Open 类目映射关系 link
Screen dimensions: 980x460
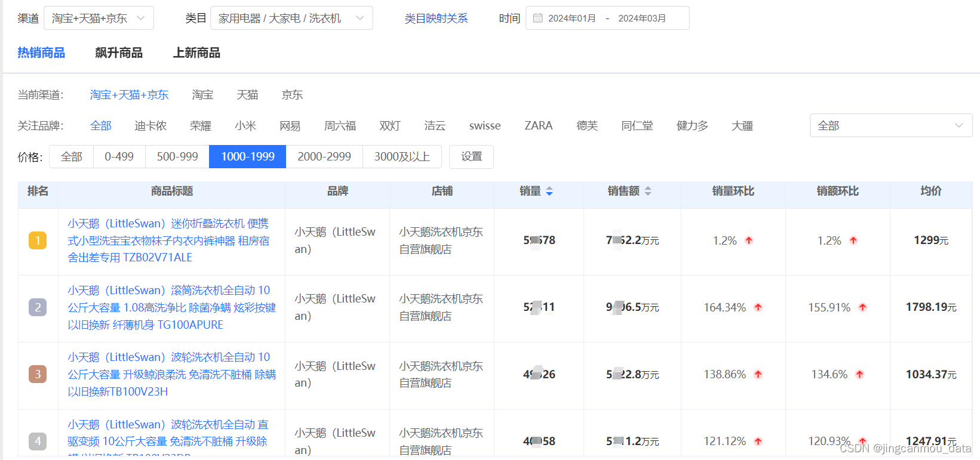click(x=436, y=18)
